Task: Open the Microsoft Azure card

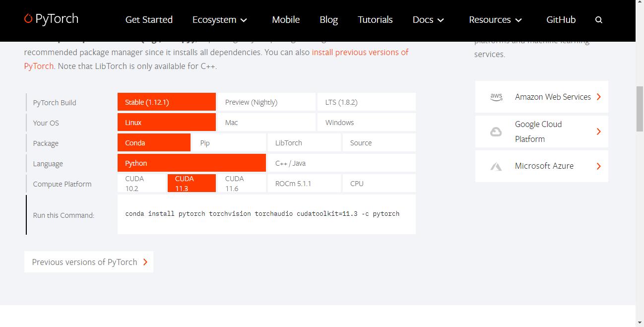Action: (542, 166)
